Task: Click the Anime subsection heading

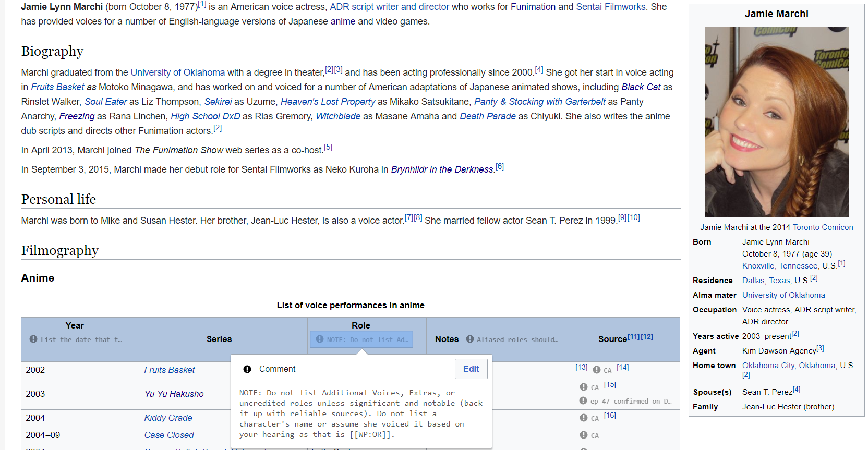Action: tap(38, 278)
